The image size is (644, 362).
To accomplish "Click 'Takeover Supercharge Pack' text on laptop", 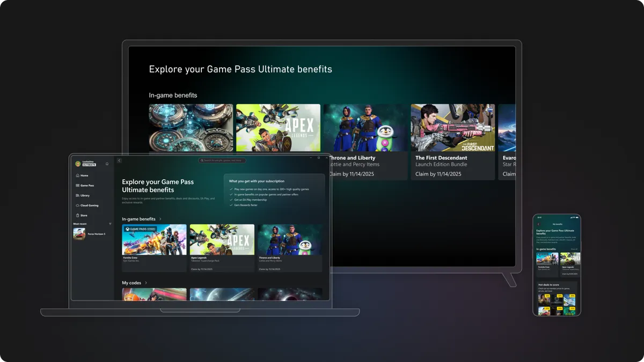I will pyautogui.click(x=204, y=261).
